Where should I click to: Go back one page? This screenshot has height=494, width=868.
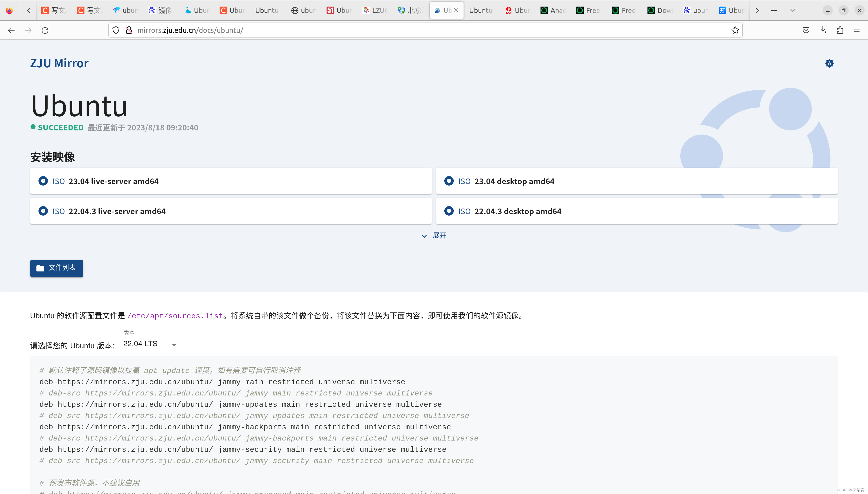[11, 30]
